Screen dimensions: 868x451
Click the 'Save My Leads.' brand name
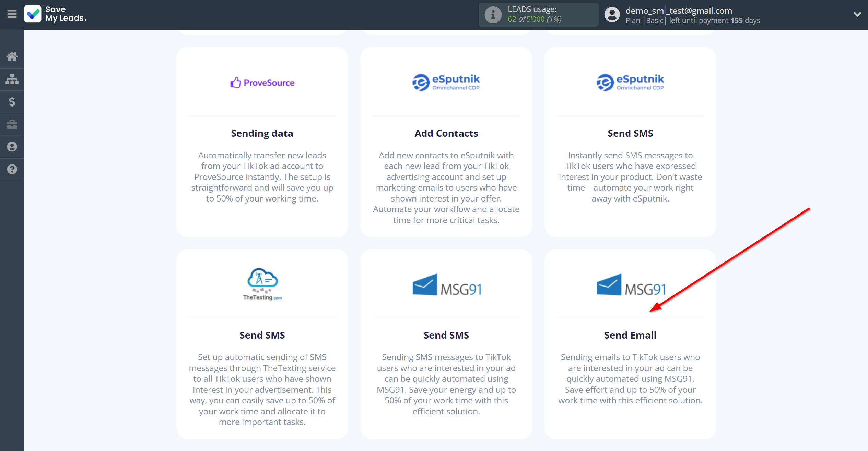click(x=66, y=14)
